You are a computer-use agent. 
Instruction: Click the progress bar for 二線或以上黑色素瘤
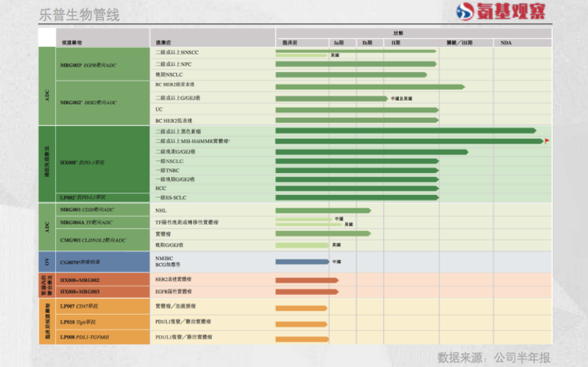406,131
